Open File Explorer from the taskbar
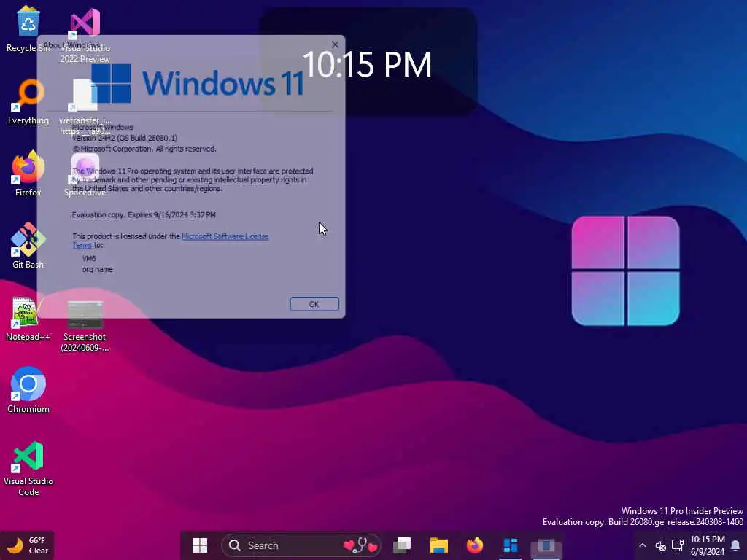747x560 pixels. [x=438, y=545]
